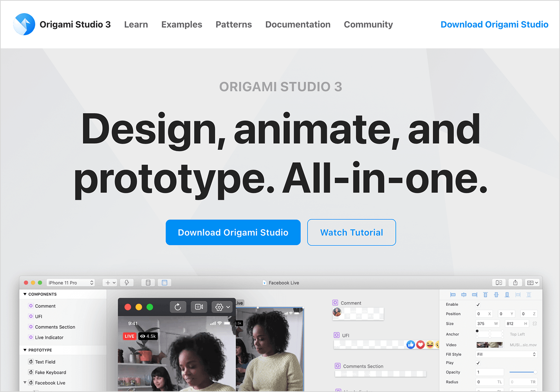Click the Size height field showing 812

(x=517, y=324)
